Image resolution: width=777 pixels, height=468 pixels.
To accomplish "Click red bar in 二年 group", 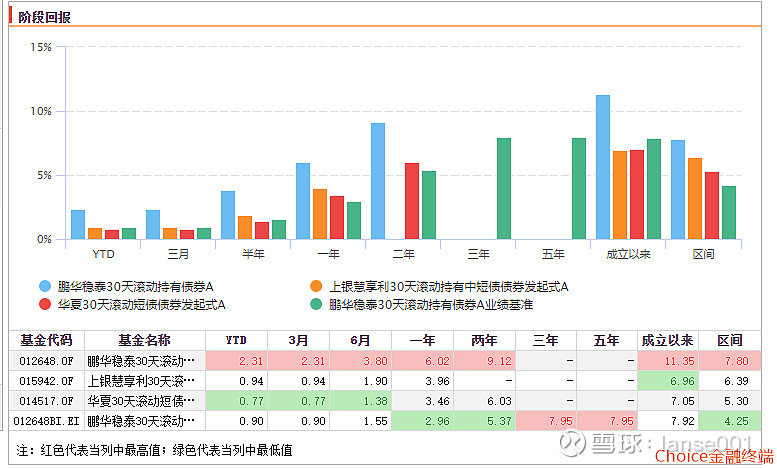I will click(x=412, y=201).
